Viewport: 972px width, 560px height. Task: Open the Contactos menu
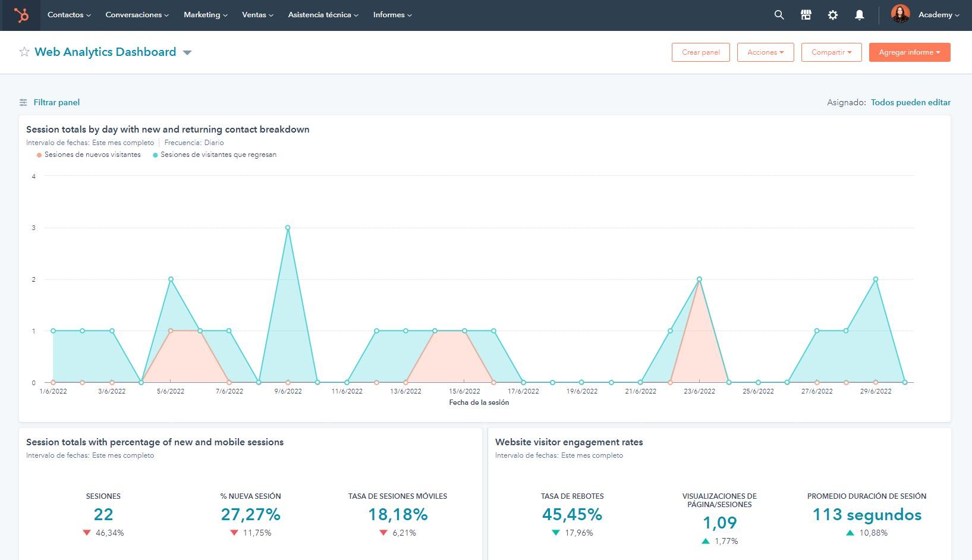(69, 15)
